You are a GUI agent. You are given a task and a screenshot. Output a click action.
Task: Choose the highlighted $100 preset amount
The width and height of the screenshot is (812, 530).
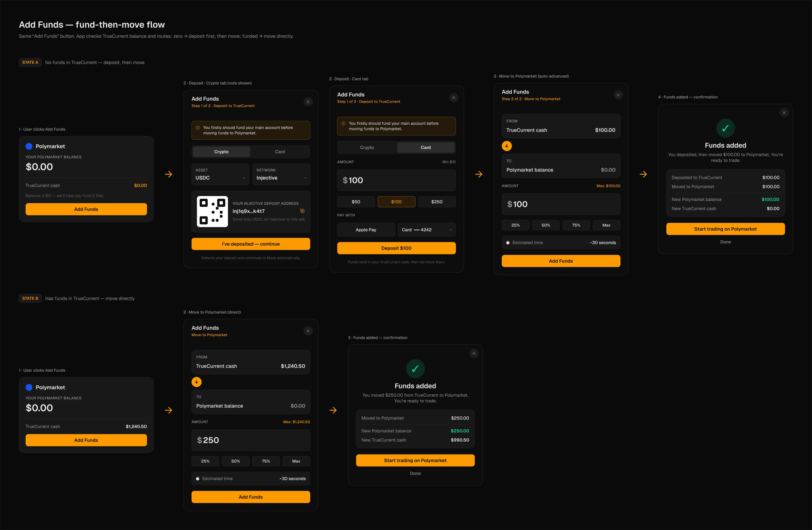click(396, 202)
